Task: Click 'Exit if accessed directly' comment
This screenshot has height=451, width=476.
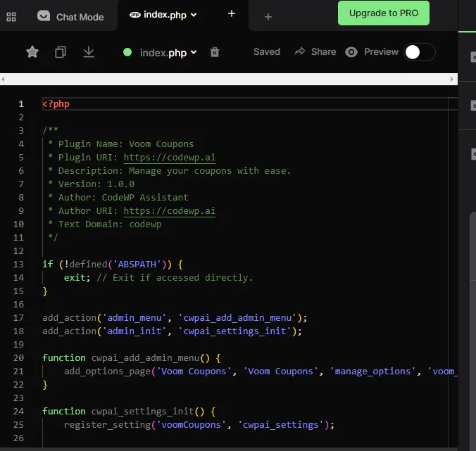Action: coord(175,277)
